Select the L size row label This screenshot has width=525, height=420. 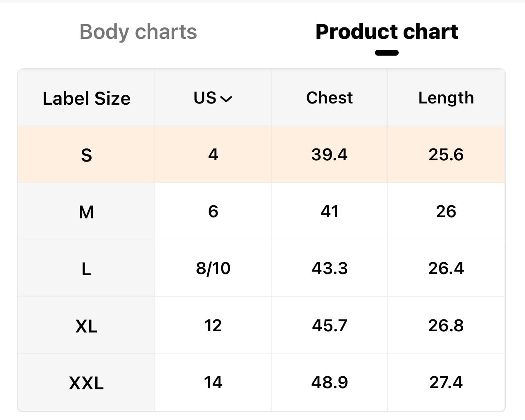[86, 269]
